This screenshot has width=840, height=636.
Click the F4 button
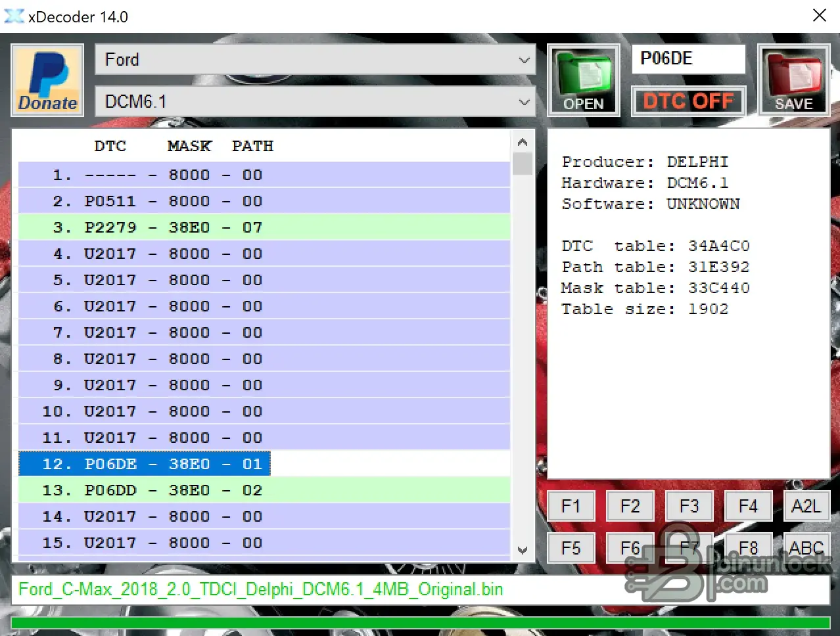pyautogui.click(x=748, y=507)
